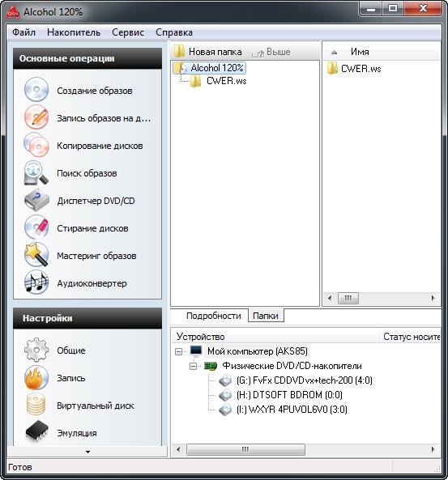
Task: Click the Виртуальный диск settings link
Action: (x=96, y=406)
